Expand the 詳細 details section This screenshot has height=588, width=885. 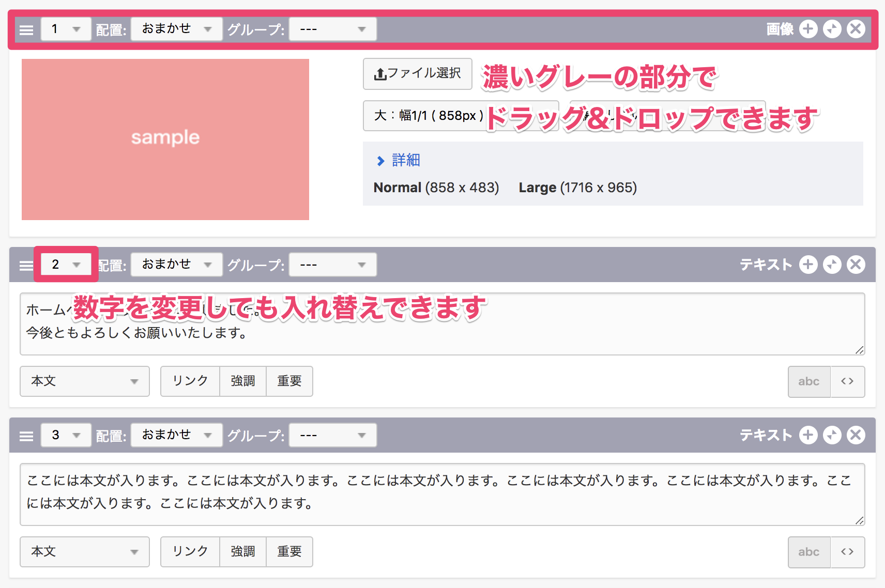point(405,160)
